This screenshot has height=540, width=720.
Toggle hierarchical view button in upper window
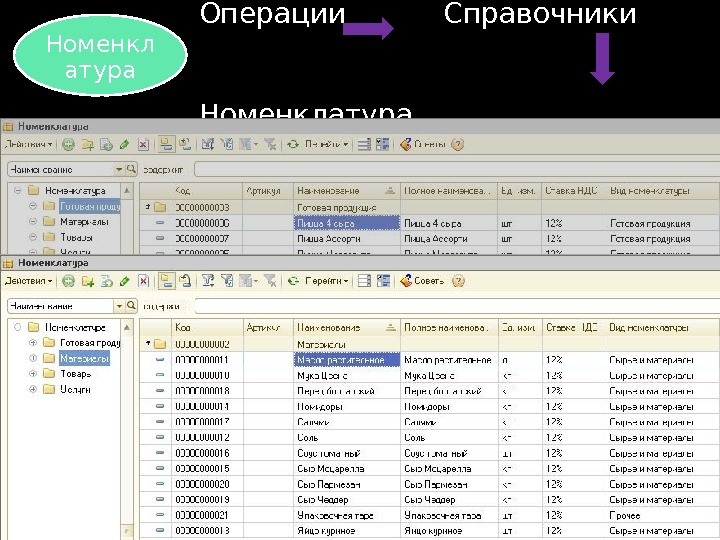pos(166,145)
